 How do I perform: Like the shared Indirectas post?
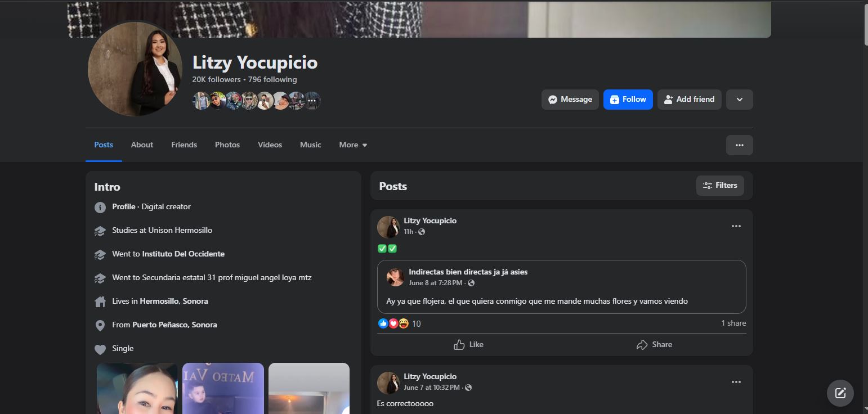coord(468,345)
